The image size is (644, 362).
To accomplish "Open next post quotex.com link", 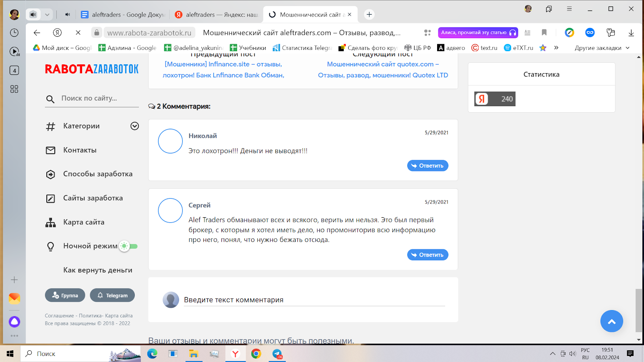I will tap(383, 70).
